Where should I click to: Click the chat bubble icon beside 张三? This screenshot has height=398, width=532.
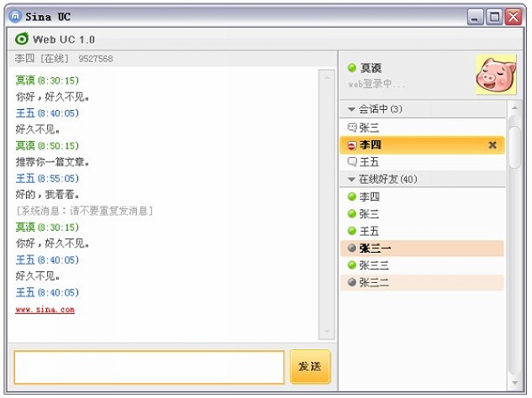pyautogui.click(x=352, y=128)
